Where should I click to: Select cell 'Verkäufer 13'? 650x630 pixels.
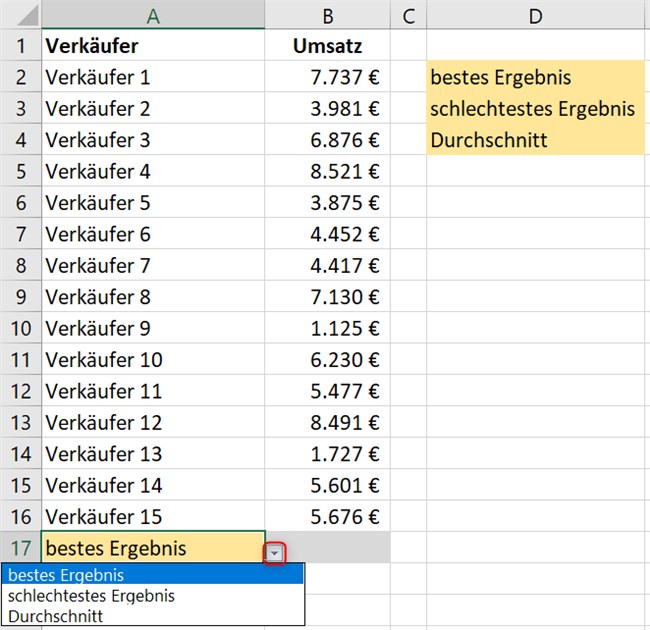153,454
